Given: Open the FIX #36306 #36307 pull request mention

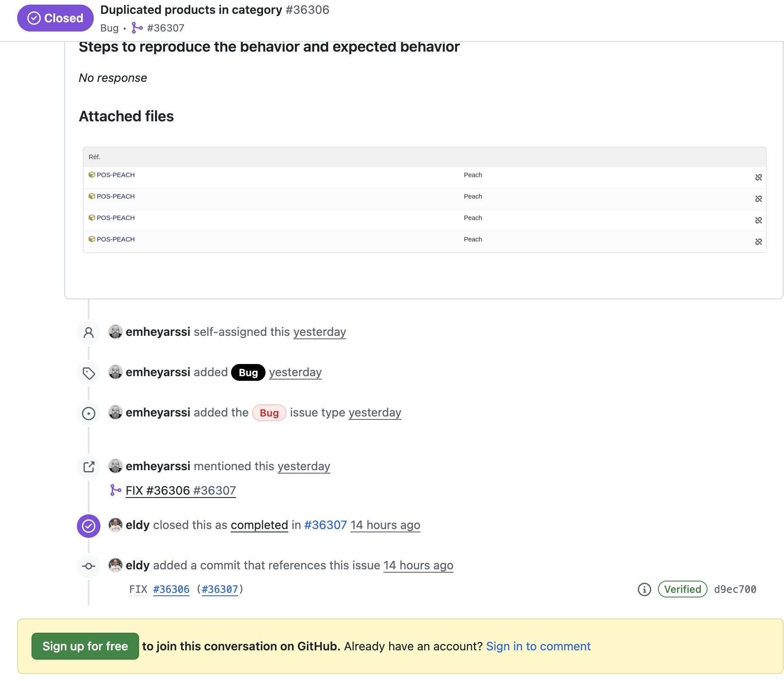Looking at the screenshot, I should click(180, 490).
